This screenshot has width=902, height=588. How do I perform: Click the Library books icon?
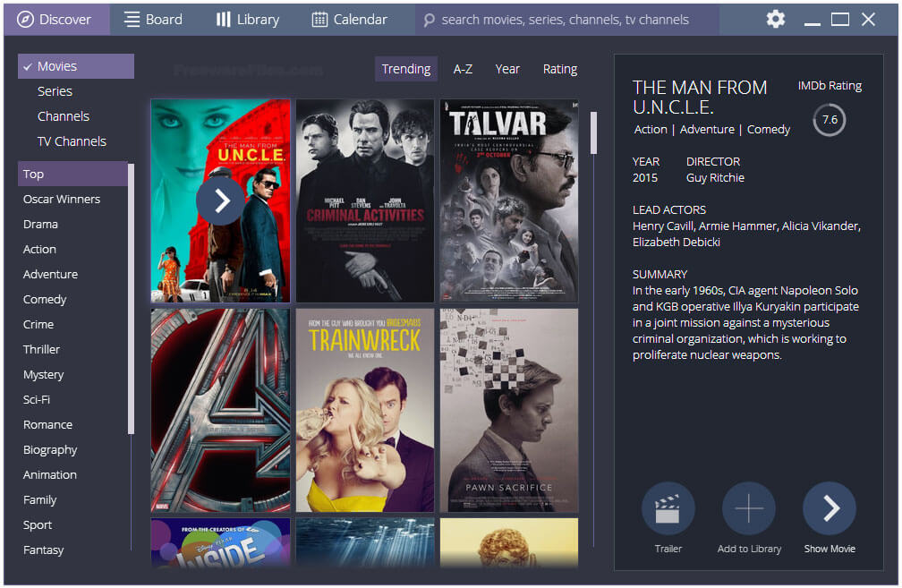pyautogui.click(x=223, y=20)
